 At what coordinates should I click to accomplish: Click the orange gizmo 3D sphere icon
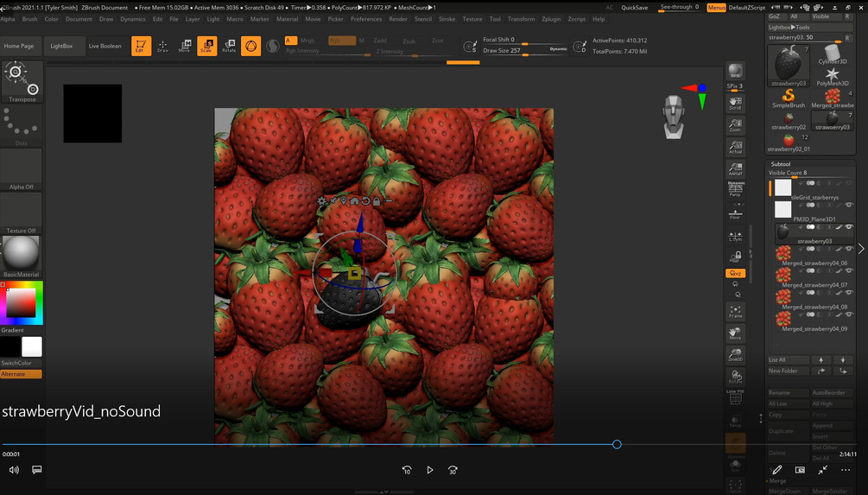pyautogui.click(x=250, y=46)
